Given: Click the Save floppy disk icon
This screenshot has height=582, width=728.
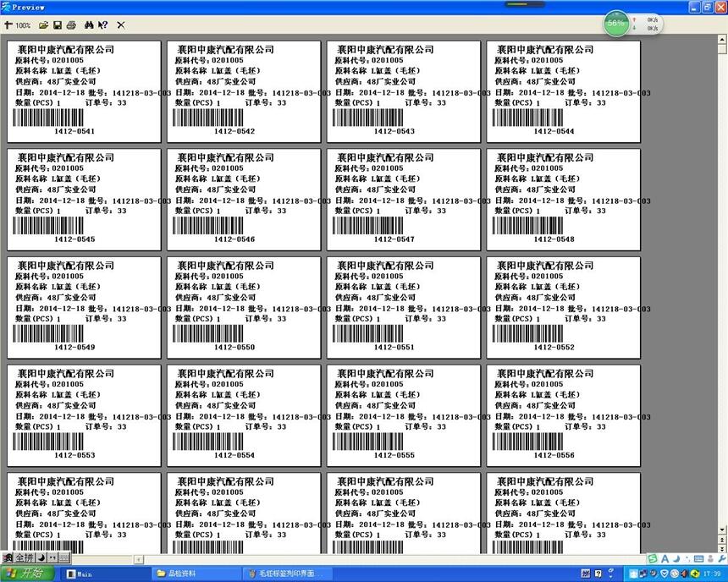Looking at the screenshot, I should point(58,25).
